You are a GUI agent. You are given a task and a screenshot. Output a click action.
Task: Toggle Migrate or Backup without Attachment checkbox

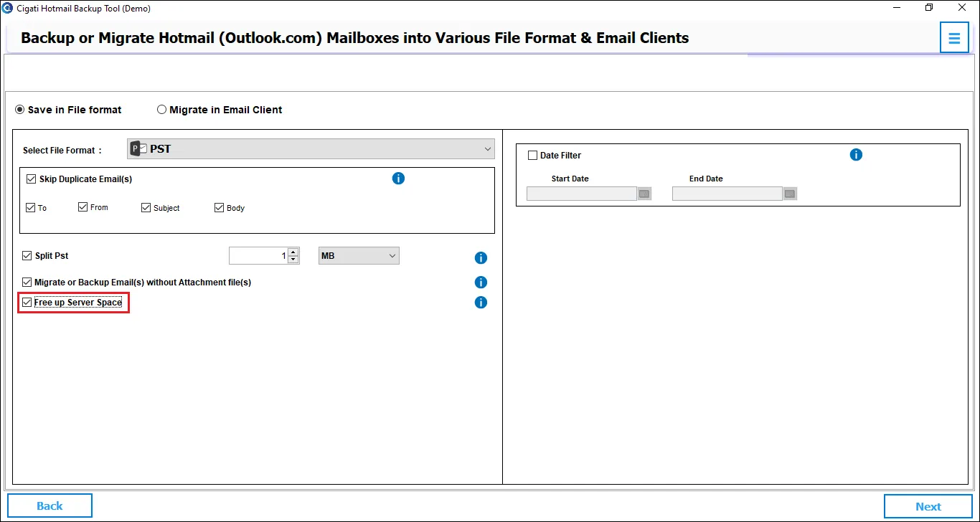point(27,283)
